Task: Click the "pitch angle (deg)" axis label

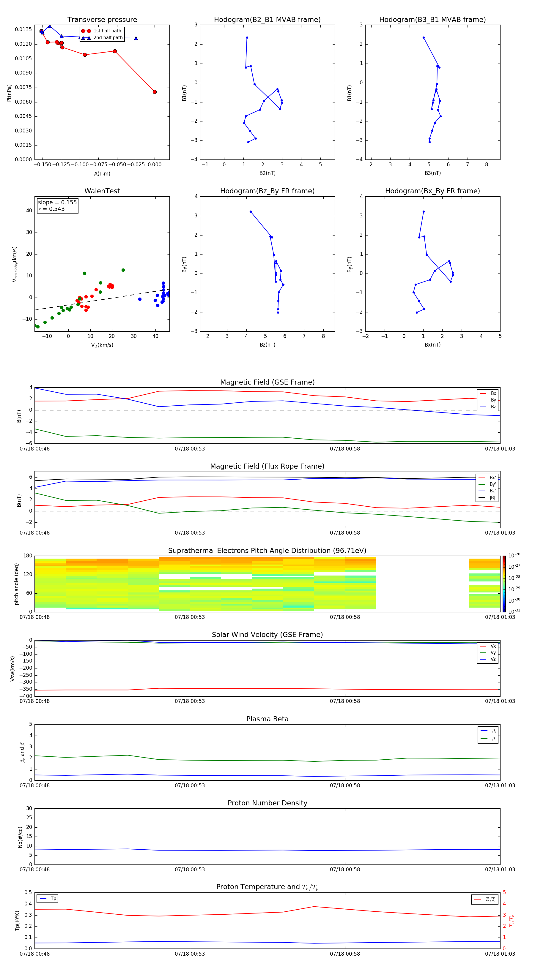Action: point(16,584)
